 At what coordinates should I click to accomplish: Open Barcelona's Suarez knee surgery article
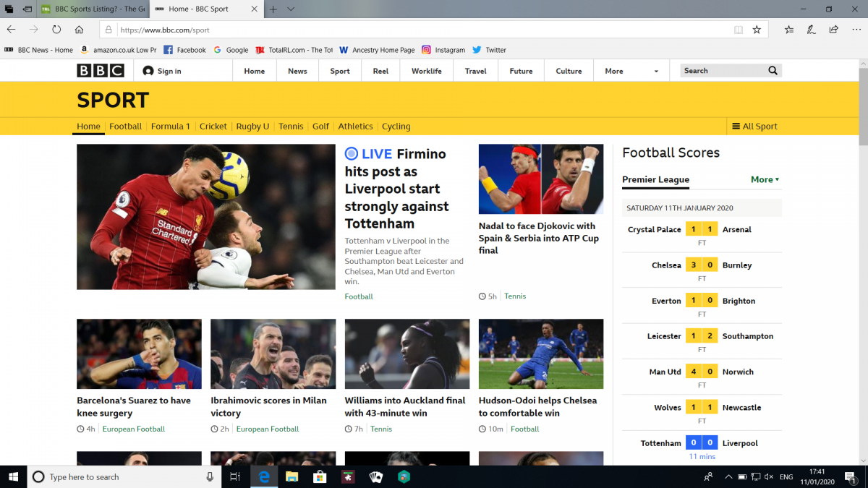134,406
